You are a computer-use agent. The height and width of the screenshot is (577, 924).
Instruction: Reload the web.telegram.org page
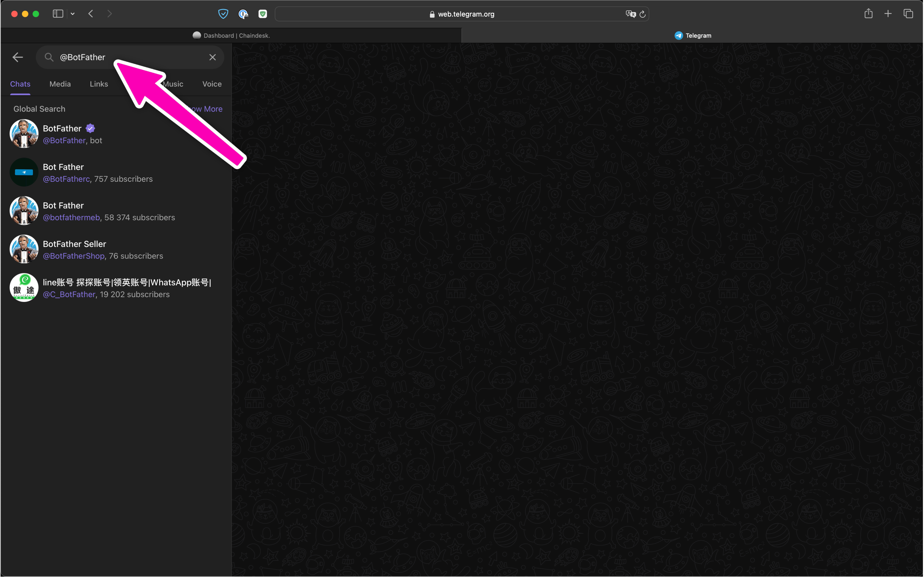(x=643, y=14)
